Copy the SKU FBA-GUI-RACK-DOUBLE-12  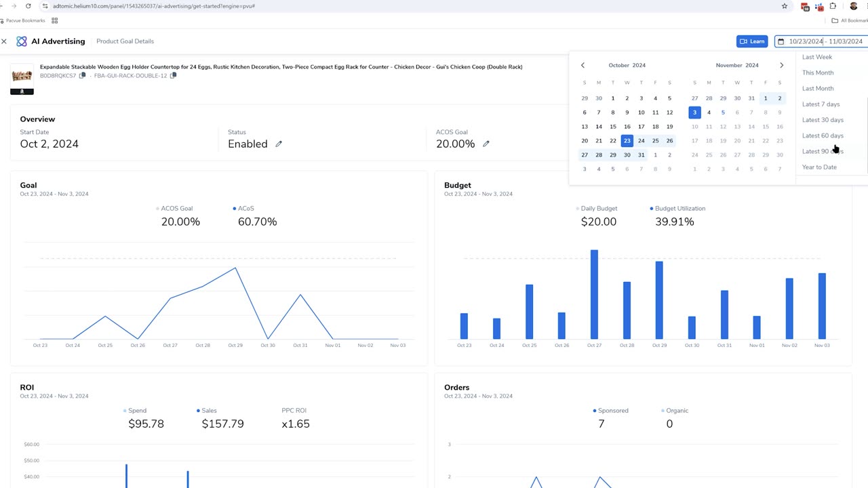[173, 75]
